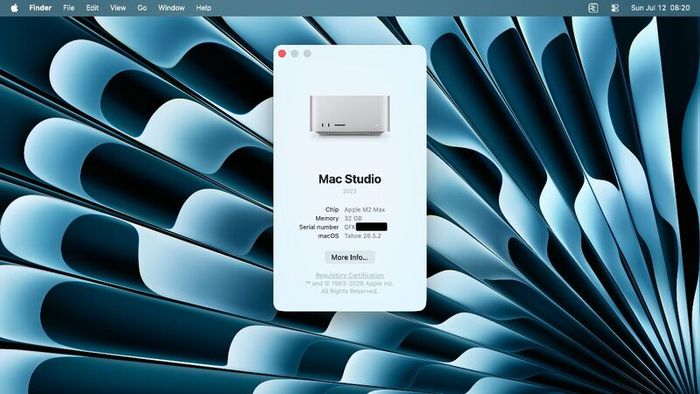Click the More Info... button
Viewport: 700px width, 394px height.
tap(350, 257)
